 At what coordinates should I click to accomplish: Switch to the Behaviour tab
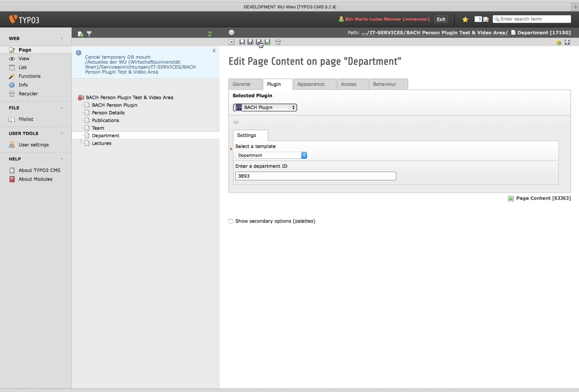point(388,84)
